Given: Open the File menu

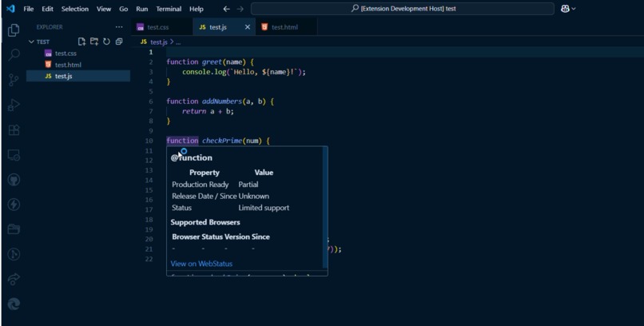Looking at the screenshot, I should tap(28, 9).
